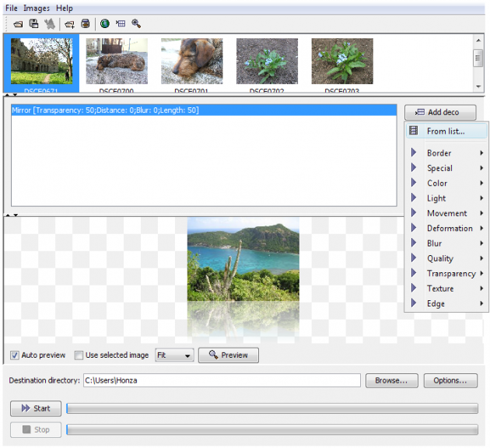Click the database cylinder toolbar icon
Image resolution: width=490 pixels, height=448 pixels.
(x=86, y=23)
